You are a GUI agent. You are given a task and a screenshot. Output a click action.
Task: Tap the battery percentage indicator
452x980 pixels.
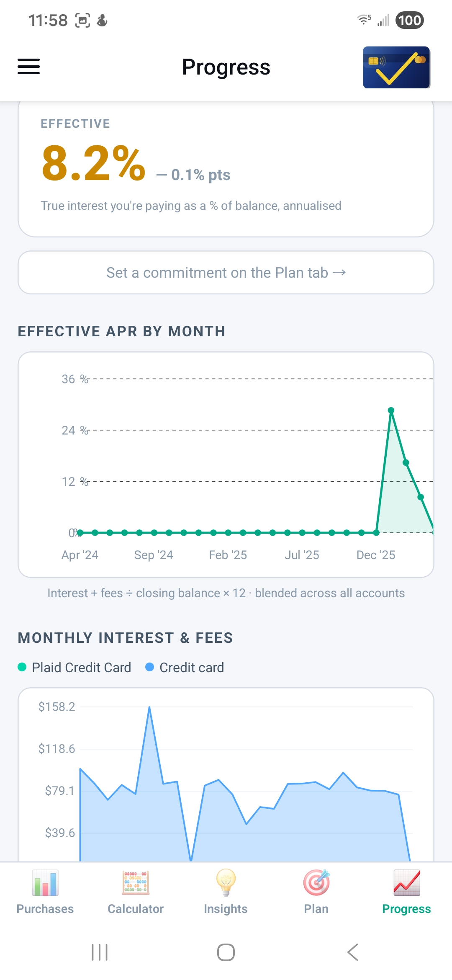[409, 20]
